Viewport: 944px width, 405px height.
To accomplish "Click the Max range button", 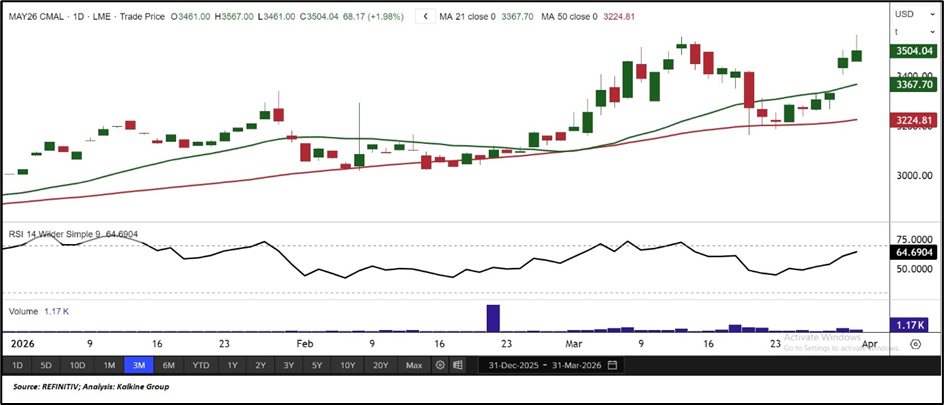I will pyautogui.click(x=413, y=365).
